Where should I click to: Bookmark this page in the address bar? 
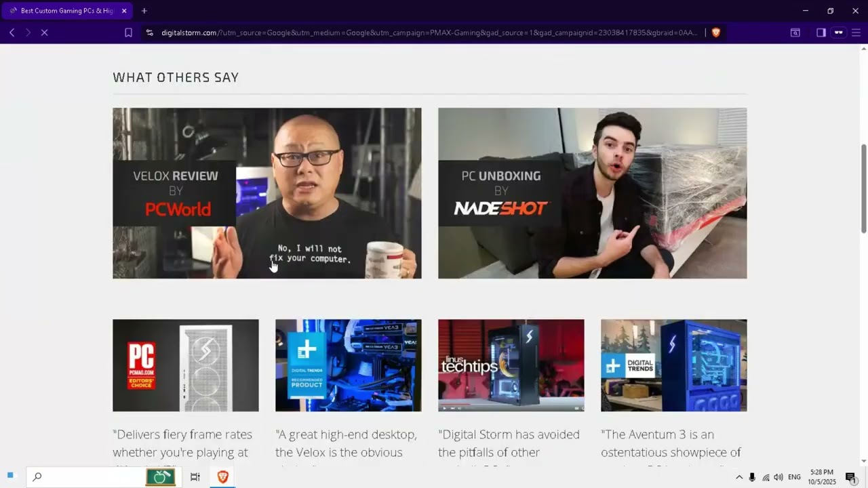coord(128,33)
